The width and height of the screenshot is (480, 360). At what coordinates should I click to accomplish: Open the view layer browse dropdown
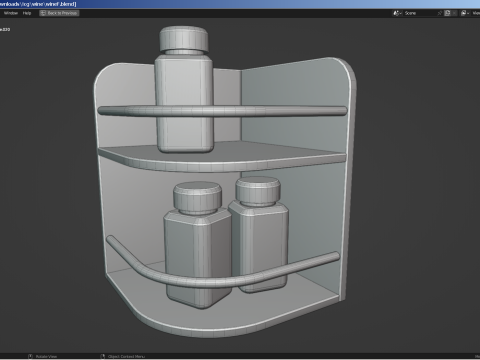point(465,13)
